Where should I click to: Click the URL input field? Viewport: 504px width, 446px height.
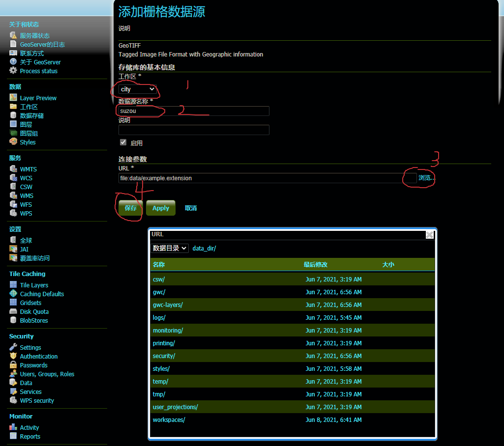[x=268, y=178]
